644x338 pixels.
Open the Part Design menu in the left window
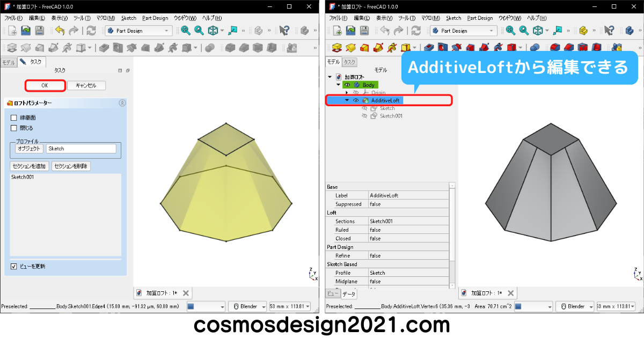pyautogui.click(x=155, y=18)
